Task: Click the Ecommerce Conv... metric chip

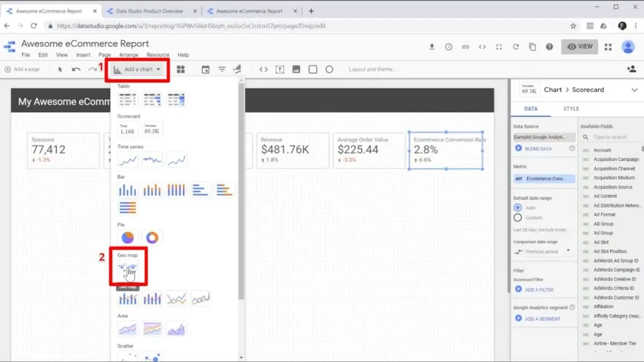Action: [543, 178]
